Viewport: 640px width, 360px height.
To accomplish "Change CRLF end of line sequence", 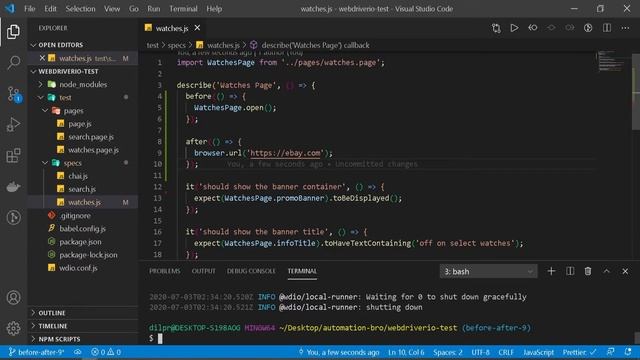I will pos(506,352).
